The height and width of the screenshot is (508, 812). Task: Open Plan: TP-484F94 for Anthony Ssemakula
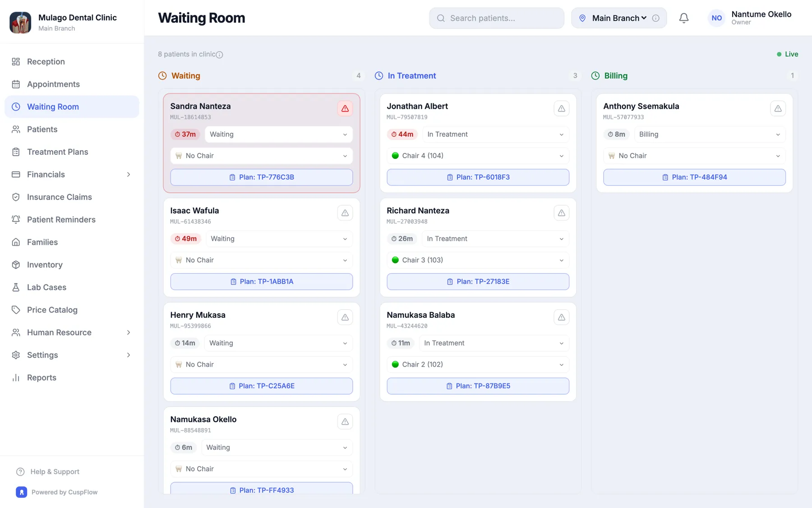coord(694,177)
